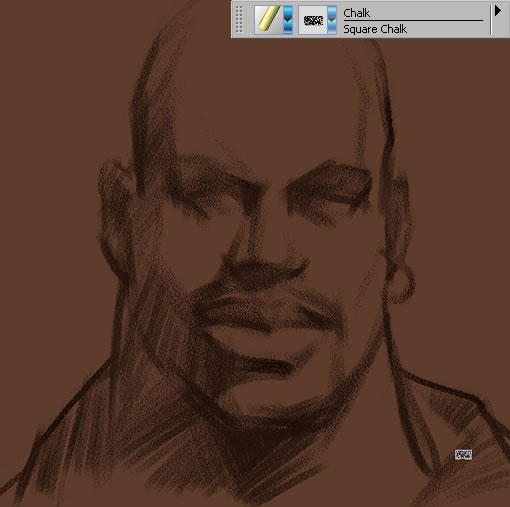
Task: Click the brush selector bar grip handle
Action: (239, 20)
